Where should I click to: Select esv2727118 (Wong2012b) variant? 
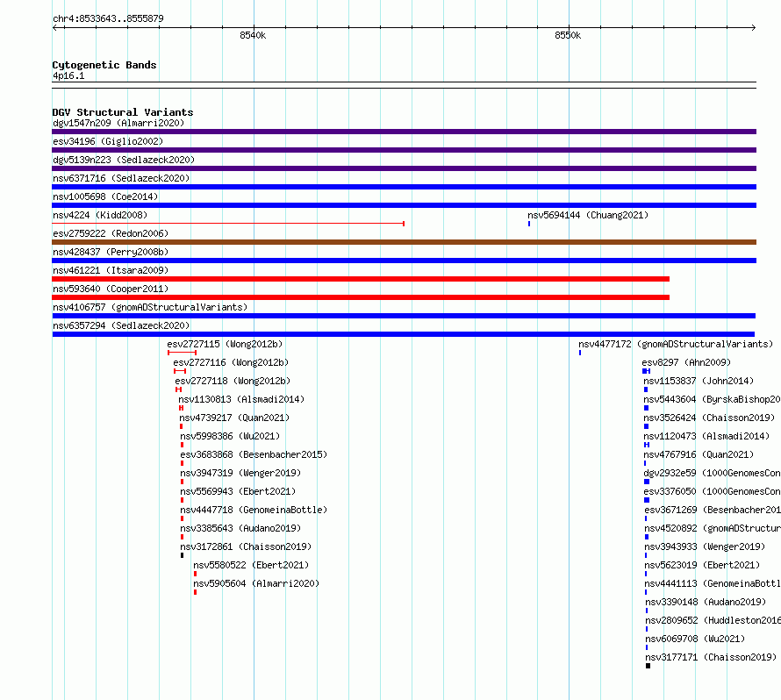(x=233, y=381)
